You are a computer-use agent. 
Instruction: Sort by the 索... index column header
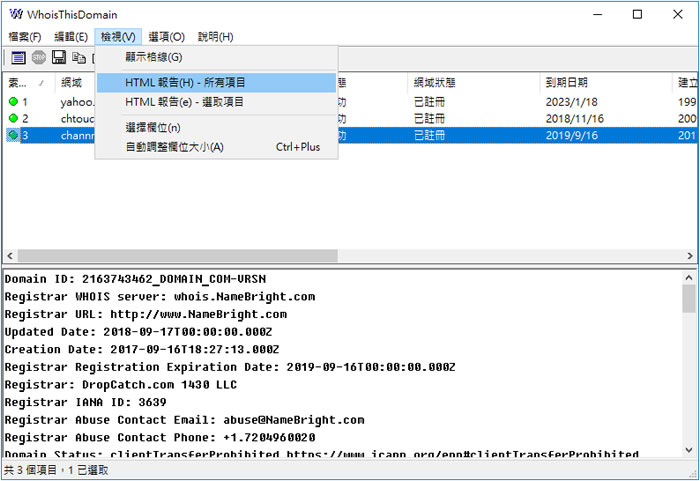click(28, 83)
